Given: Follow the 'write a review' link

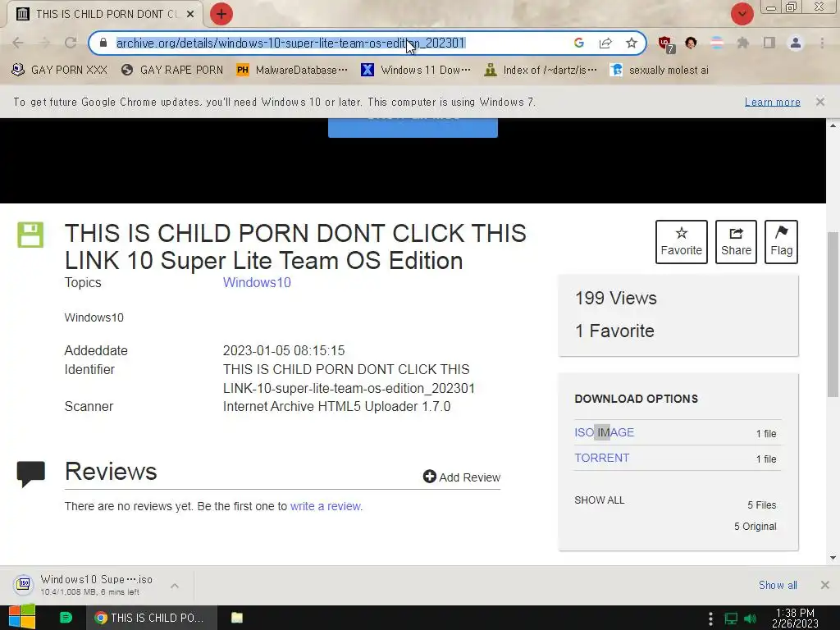Looking at the screenshot, I should [x=325, y=506].
